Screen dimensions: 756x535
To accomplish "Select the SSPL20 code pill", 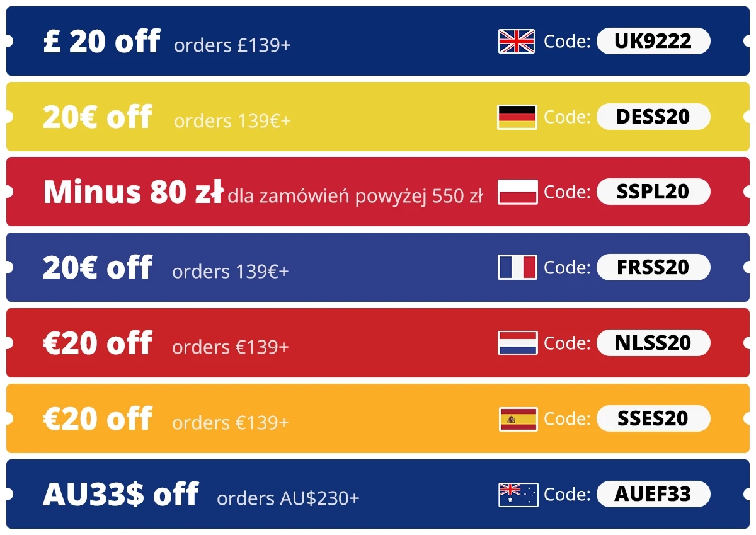I will pyautogui.click(x=653, y=192).
